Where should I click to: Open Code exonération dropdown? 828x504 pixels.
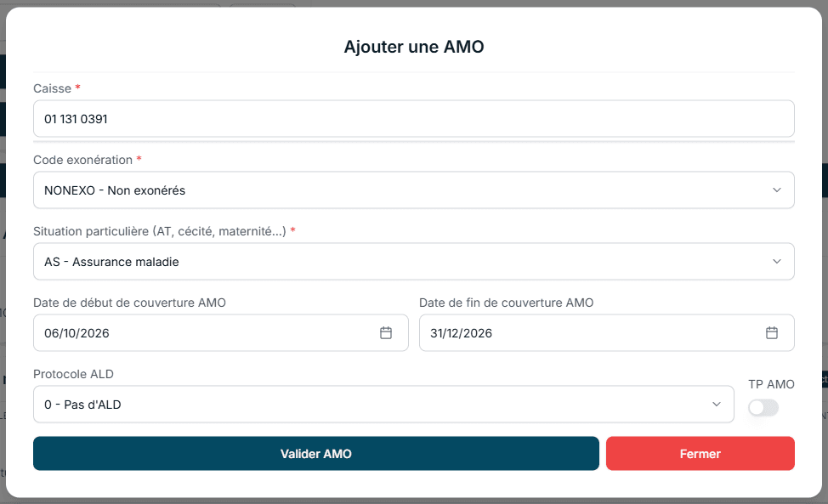click(x=413, y=190)
